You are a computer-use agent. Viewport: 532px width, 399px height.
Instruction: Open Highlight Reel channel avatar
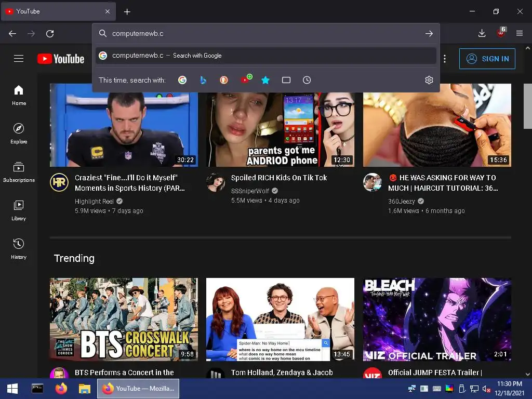tap(59, 182)
